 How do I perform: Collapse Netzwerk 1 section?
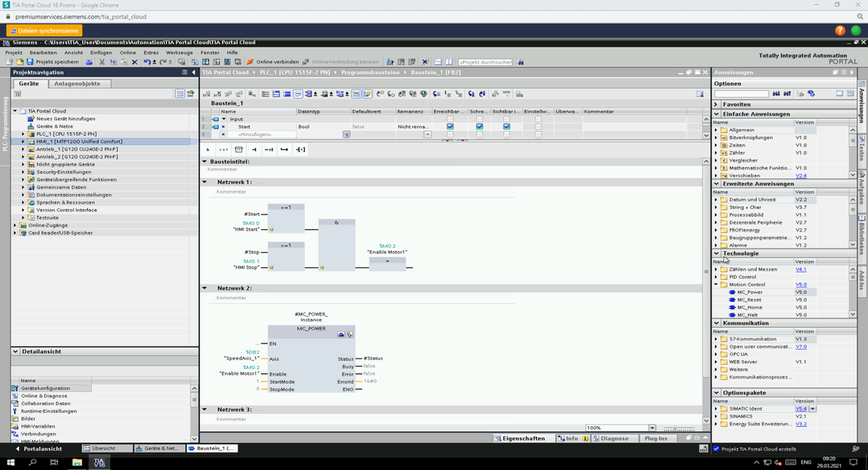[204, 181]
